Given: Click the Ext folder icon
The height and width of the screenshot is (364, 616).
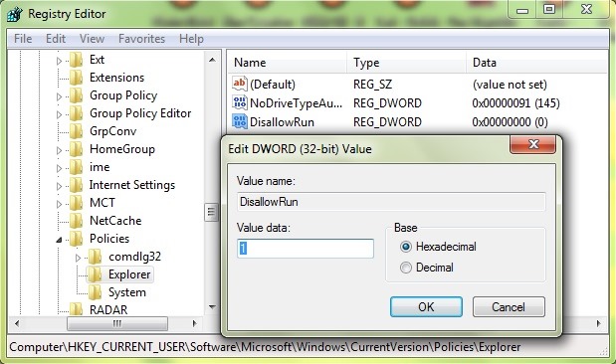Looking at the screenshot, I should (77, 60).
